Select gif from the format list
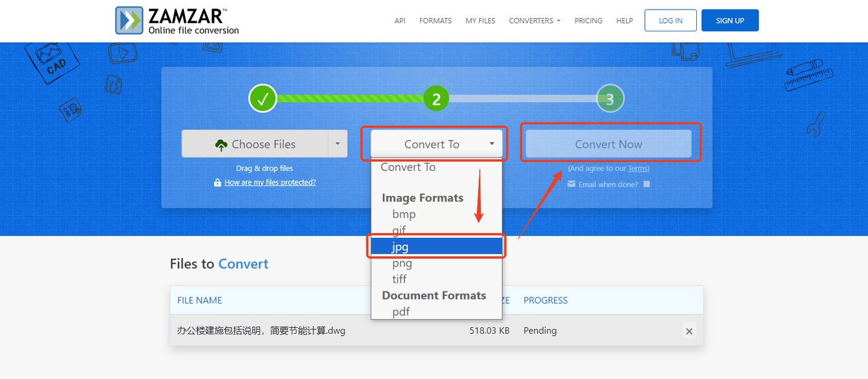The image size is (868, 379). (x=436, y=231)
